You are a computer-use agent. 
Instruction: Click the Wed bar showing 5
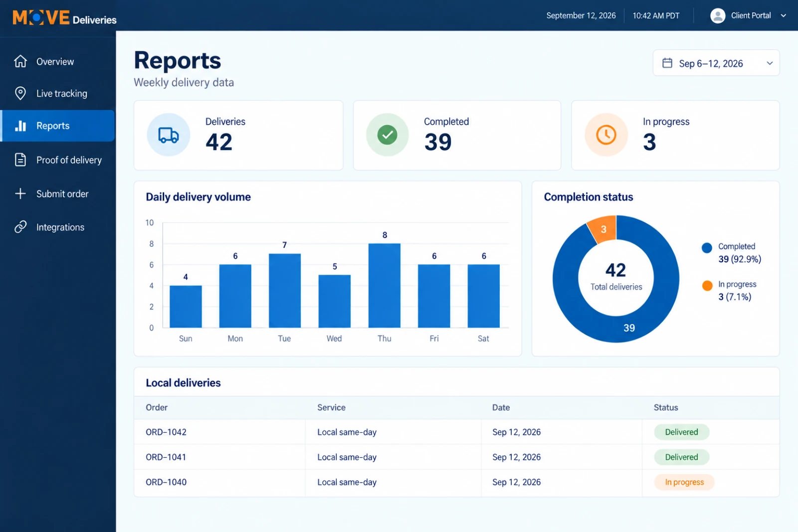coord(335,301)
